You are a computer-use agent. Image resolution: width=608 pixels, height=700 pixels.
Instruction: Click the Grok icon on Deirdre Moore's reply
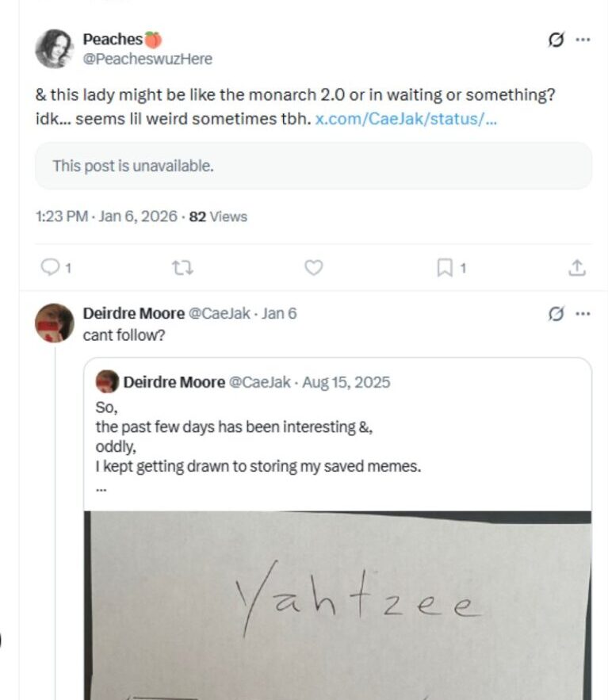tap(556, 313)
